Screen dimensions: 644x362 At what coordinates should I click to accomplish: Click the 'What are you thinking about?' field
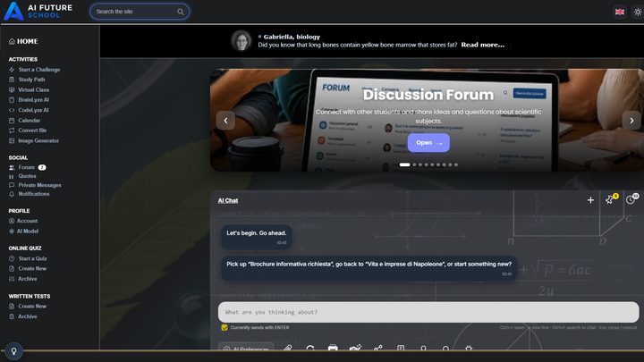click(x=428, y=312)
